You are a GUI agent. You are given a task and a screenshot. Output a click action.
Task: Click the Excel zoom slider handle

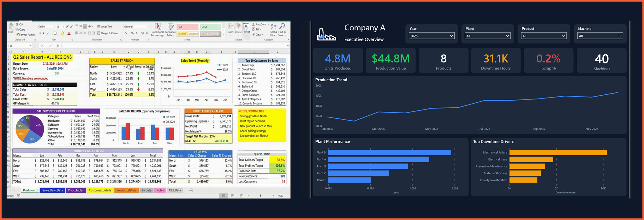260,196
